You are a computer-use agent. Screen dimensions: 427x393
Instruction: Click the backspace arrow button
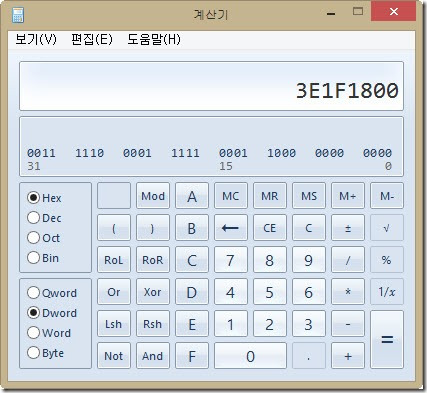click(231, 228)
